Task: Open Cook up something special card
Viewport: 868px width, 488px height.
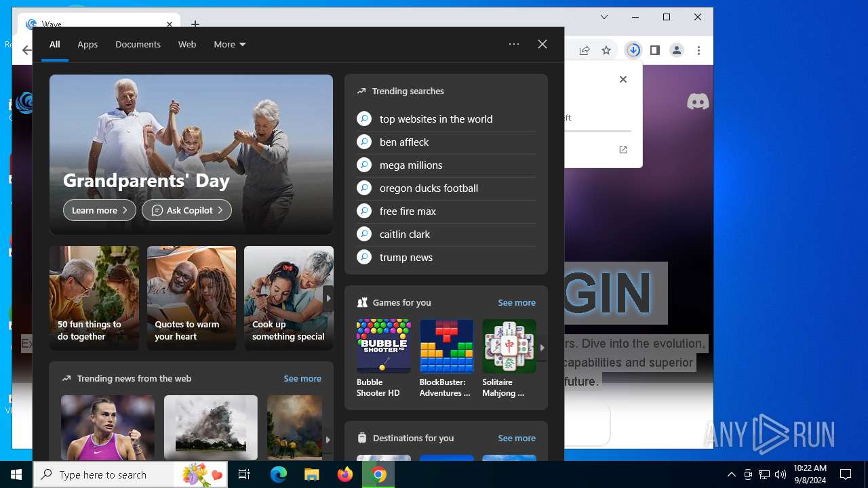Action: (289, 298)
